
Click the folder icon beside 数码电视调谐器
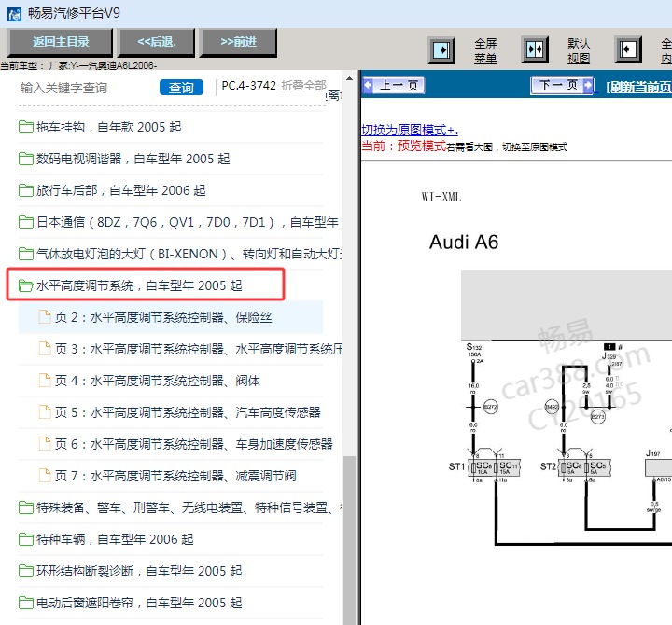[26, 159]
